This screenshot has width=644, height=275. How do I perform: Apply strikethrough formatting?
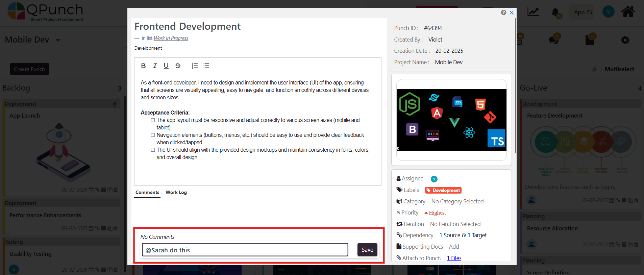click(178, 66)
